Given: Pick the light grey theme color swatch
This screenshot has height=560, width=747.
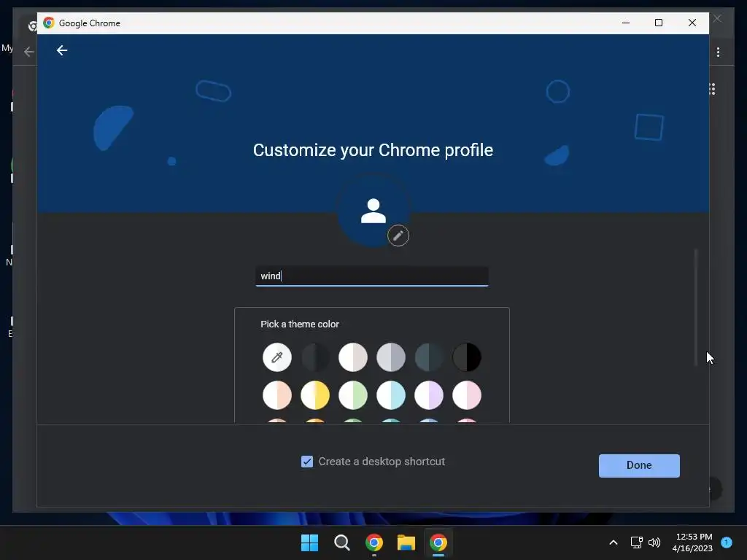Looking at the screenshot, I should tap(391, 357).
